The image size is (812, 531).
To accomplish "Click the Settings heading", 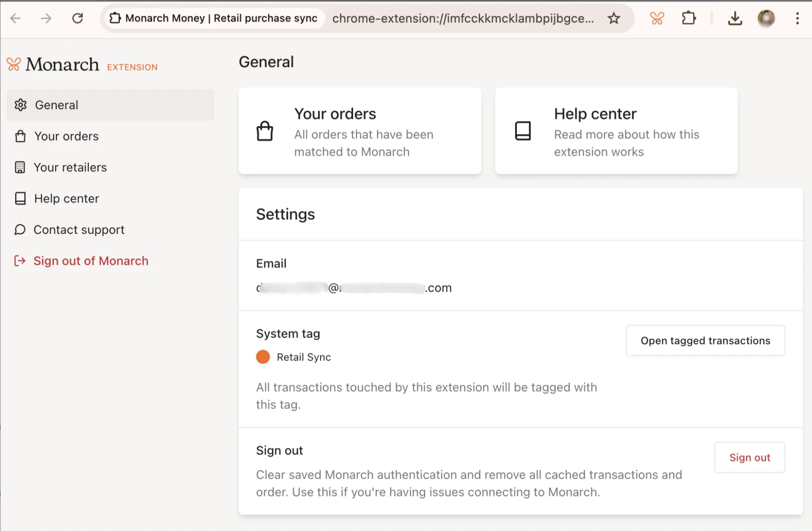I will (285, 214).
